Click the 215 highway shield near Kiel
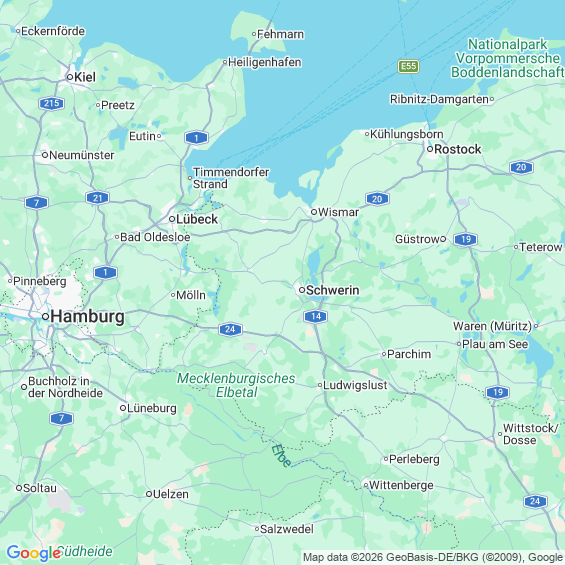The width and height of the screenshot is (565, 565). [x=52, y=104]
